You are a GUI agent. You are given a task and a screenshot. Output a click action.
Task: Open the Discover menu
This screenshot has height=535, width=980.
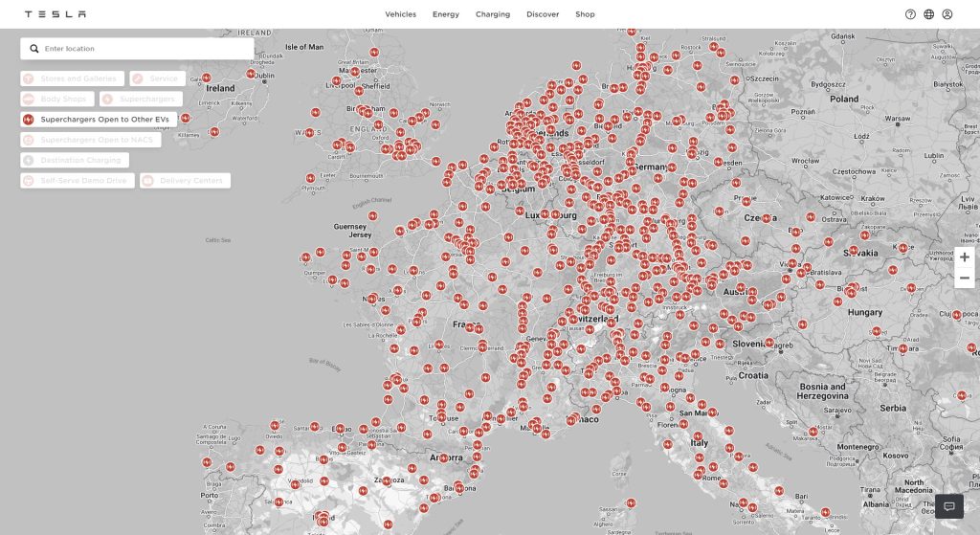pos(543,14)
